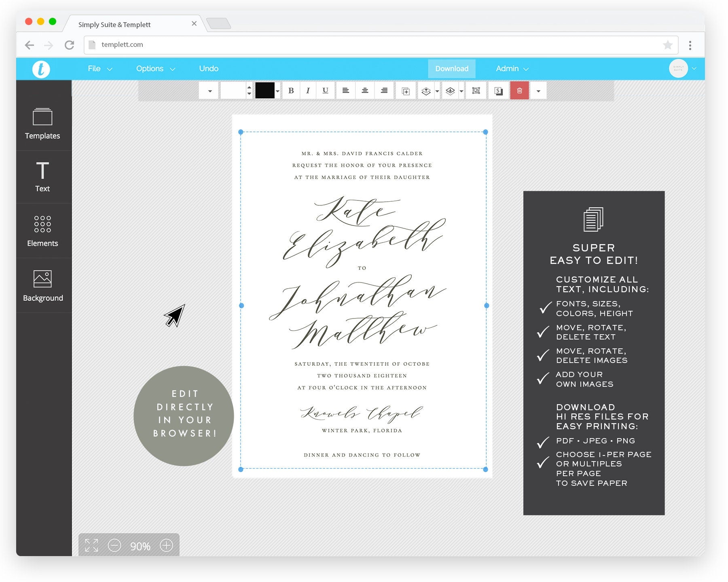Click the Download button
The width and height of the screenshot is (728, 582).
pyautogui.click(x=452, y=69)
